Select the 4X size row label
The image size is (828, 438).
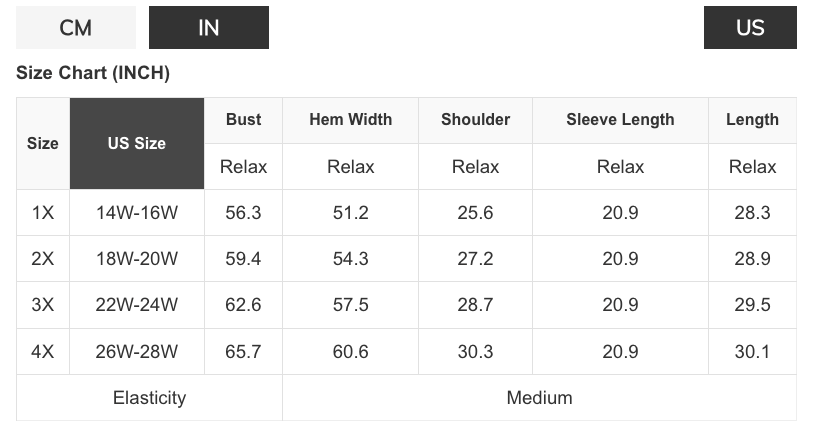(43, 351)
